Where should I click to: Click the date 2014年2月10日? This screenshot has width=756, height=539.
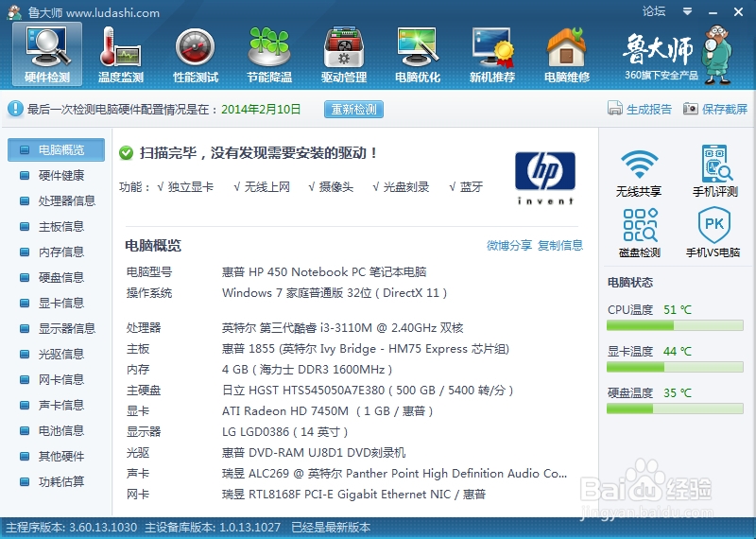[x=261, y=109]
